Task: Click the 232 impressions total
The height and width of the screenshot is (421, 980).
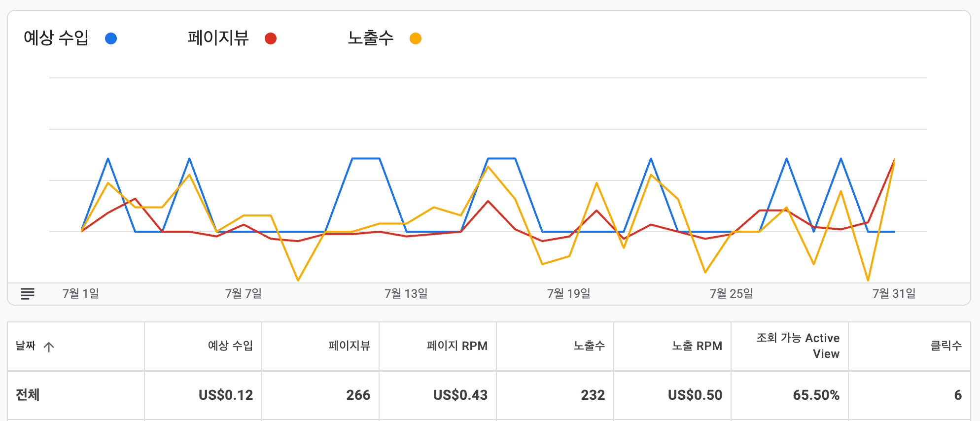Action: click(x=593, y=395)
